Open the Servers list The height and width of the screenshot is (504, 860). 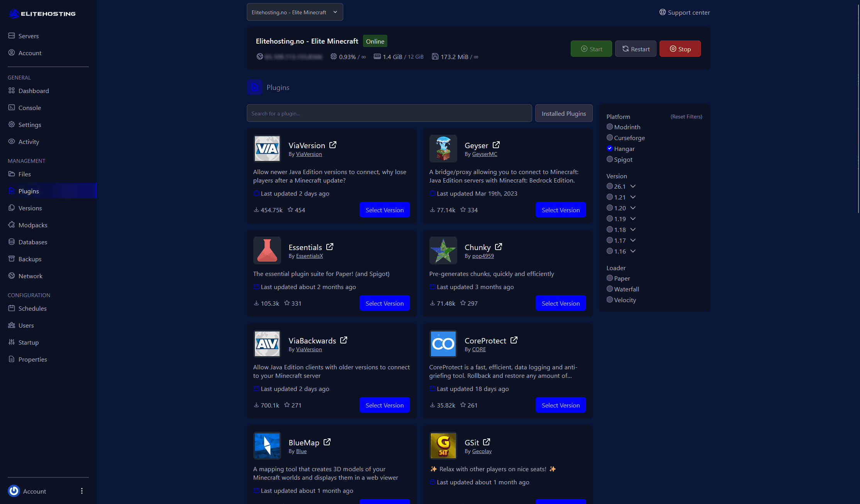48,36
